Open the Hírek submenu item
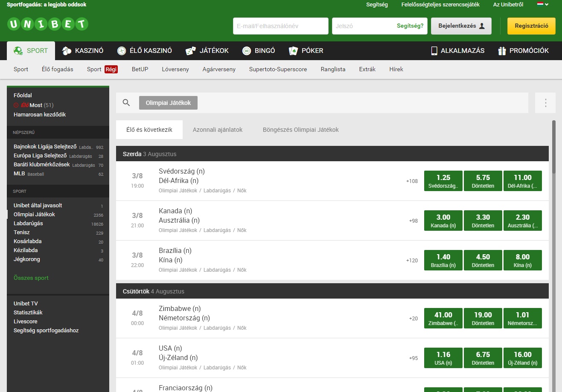562x392 pixels. point(396,69)
